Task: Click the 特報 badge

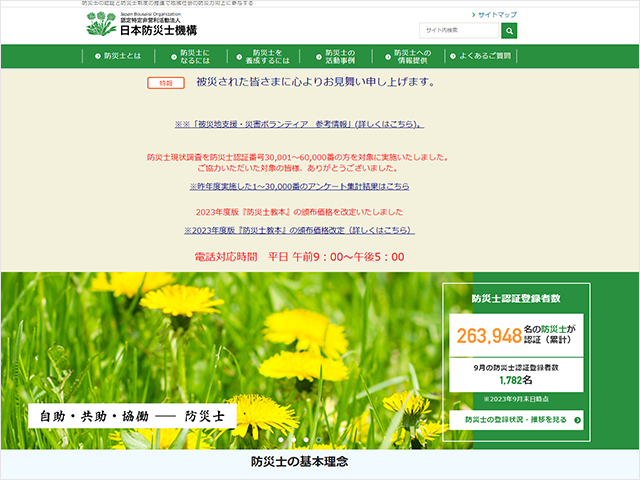Action: click(166, 83)
